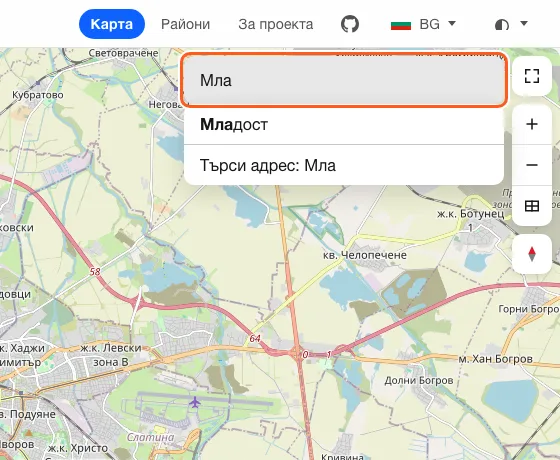Select 'Търси адрес: Мла' option
Image resolution: width=560 pixels, height=460 pixels.
point(344,165)
